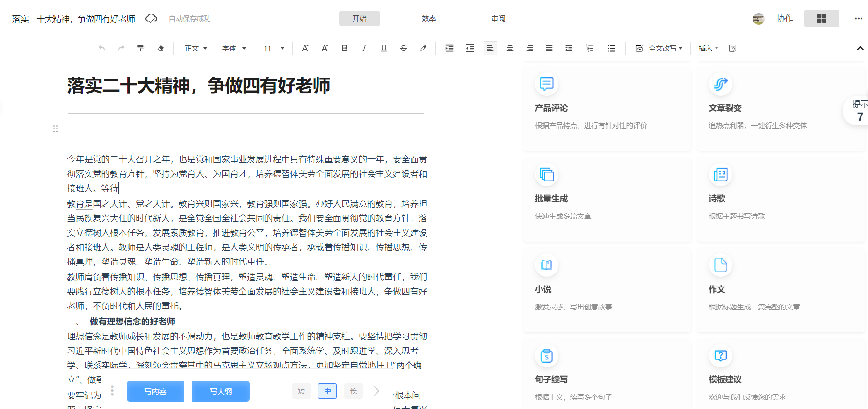Open the 字体 font dropdown
The image size is (868, 409).
pos(234,48)
